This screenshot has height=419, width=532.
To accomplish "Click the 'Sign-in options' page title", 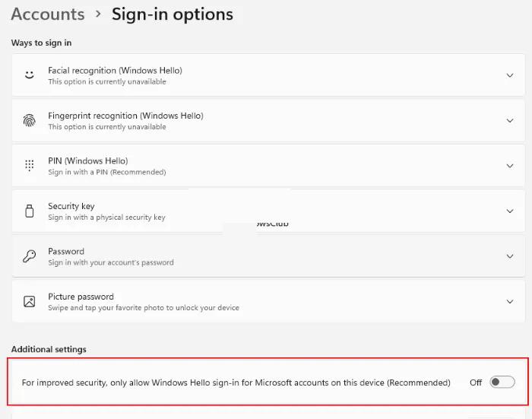I will tap(173, 14).
